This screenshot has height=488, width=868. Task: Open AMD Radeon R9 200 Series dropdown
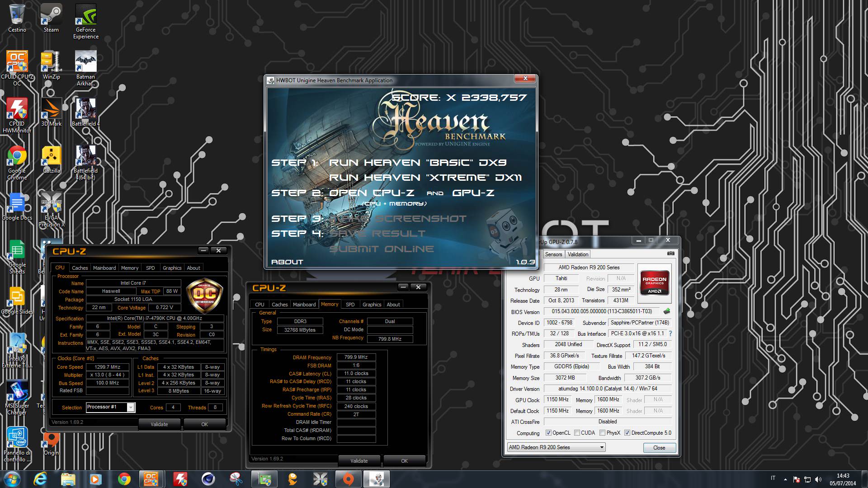(x=556, y=447)
